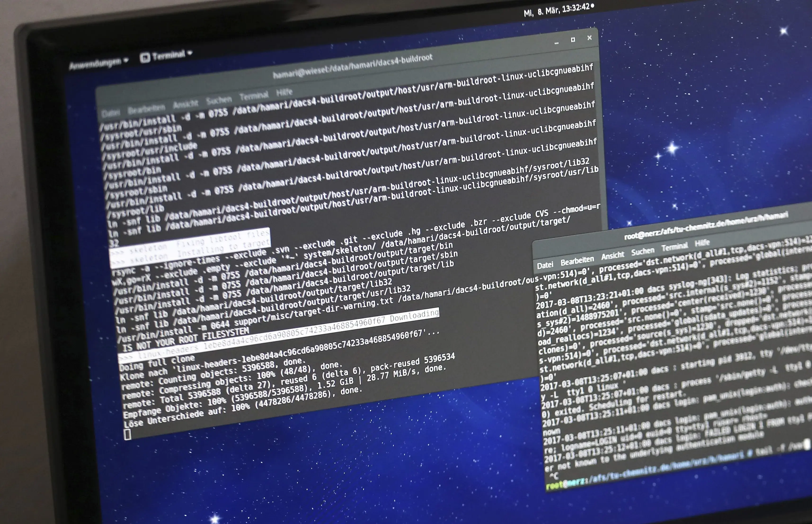The image size is (812, 524).
Task: Open Hilfe menu in the buildroot terminal
Action: [284, 92]
